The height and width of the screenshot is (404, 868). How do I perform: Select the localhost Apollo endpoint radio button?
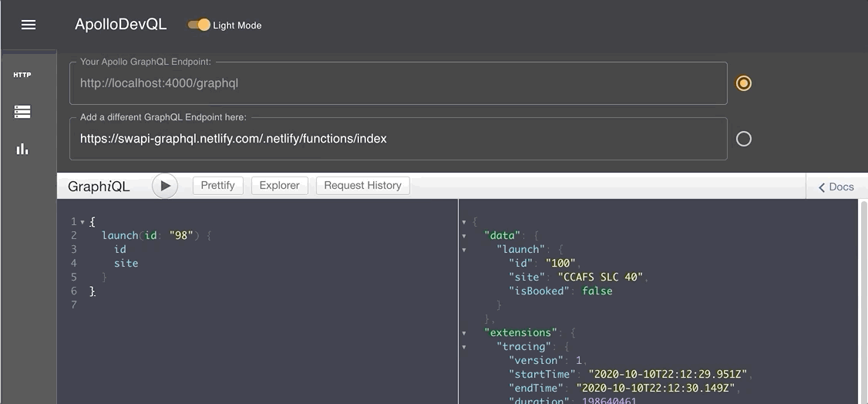(743, 83)
